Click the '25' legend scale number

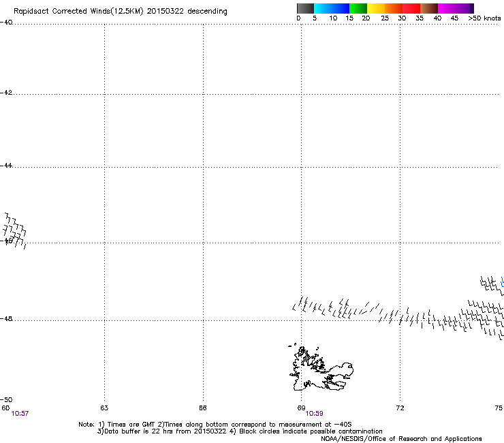(x=385, y=18)
